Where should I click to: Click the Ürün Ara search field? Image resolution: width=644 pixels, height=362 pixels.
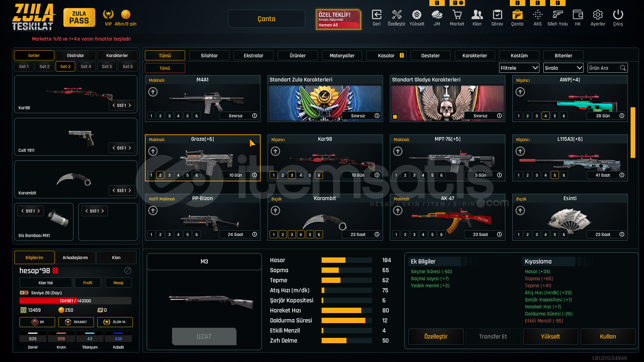click(604, 68)
